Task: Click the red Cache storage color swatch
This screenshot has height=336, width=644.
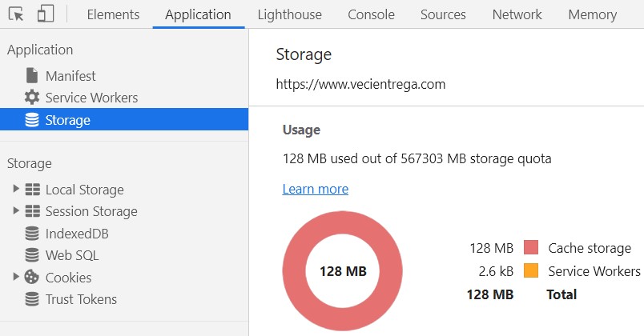Action: 530,248
